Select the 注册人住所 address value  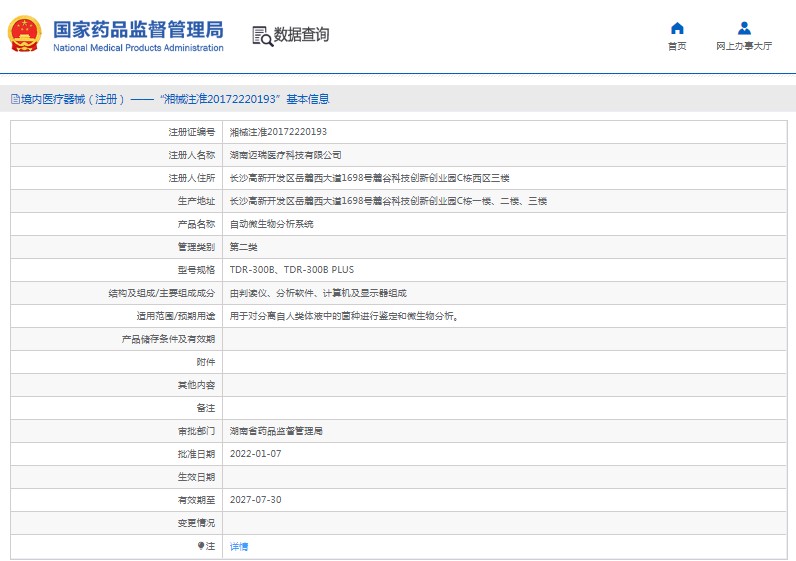point(370,178)
